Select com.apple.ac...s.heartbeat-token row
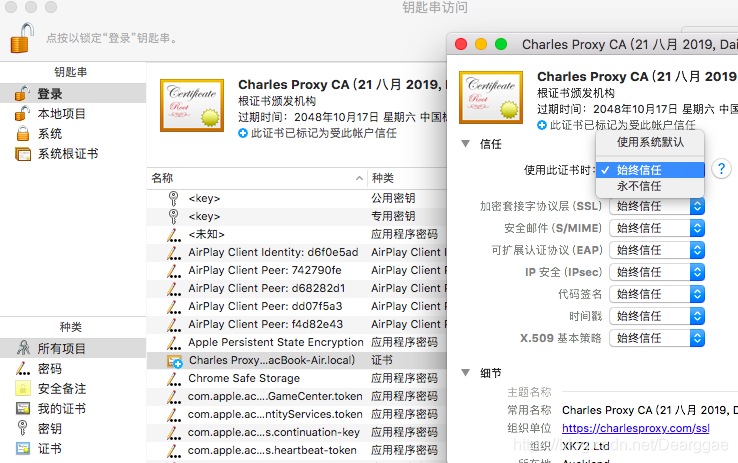 (x=297, y=450)
